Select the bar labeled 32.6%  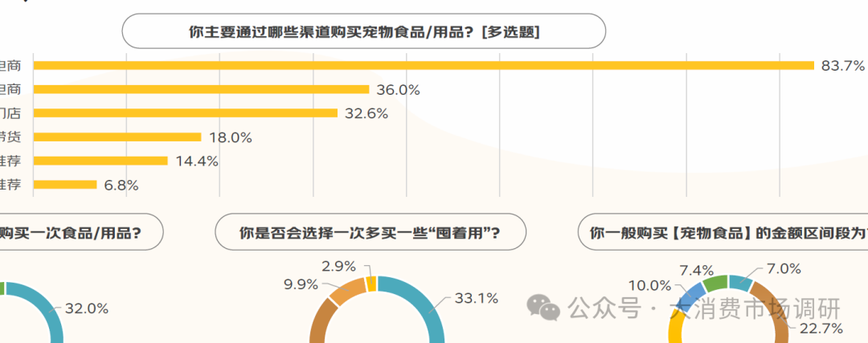[185, 113]
